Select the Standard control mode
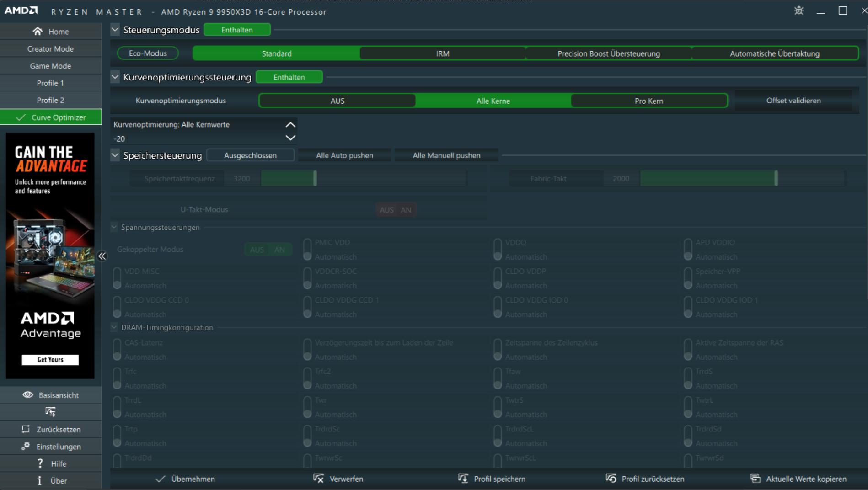The width and height of the screenshot is (868, 490). pyautogui.click(x=277, y=53)
